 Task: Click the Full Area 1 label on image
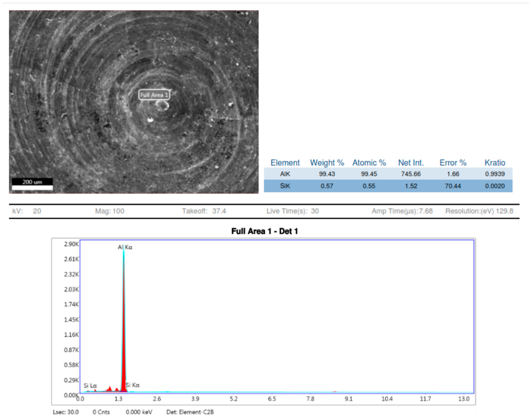pos(154,95)
